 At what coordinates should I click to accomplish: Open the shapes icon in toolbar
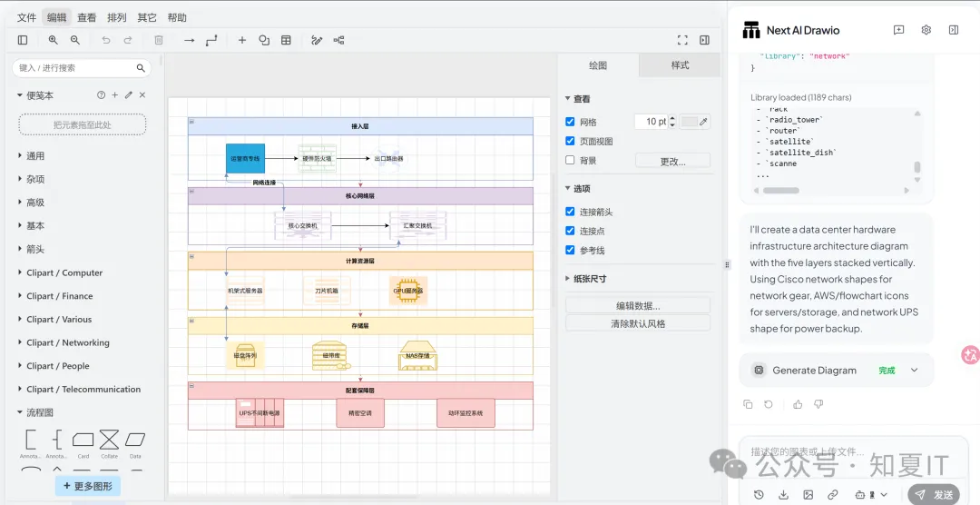(264, 40)
